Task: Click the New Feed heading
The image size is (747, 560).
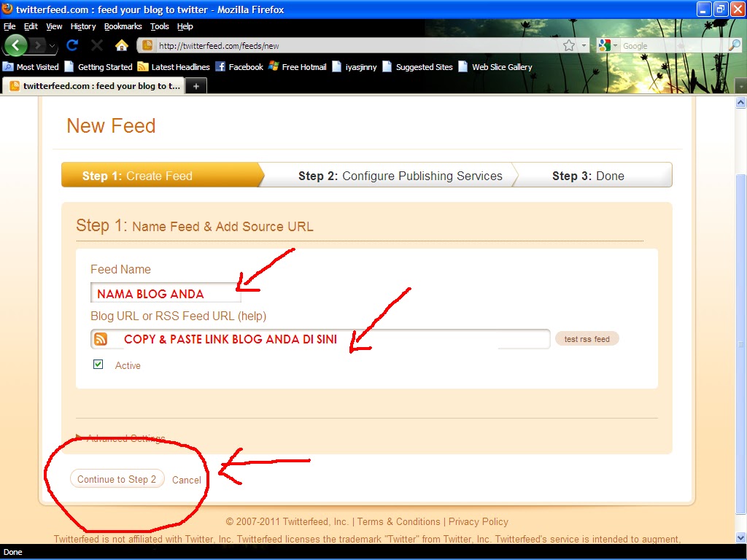Action: pyautogui.click(x=111, y=125)
